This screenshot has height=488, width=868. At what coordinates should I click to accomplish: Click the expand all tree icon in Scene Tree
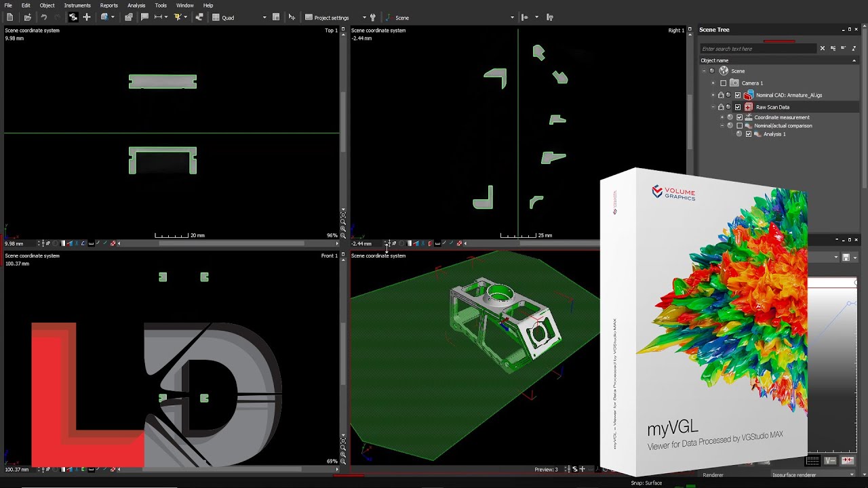[x=833, y=49]
